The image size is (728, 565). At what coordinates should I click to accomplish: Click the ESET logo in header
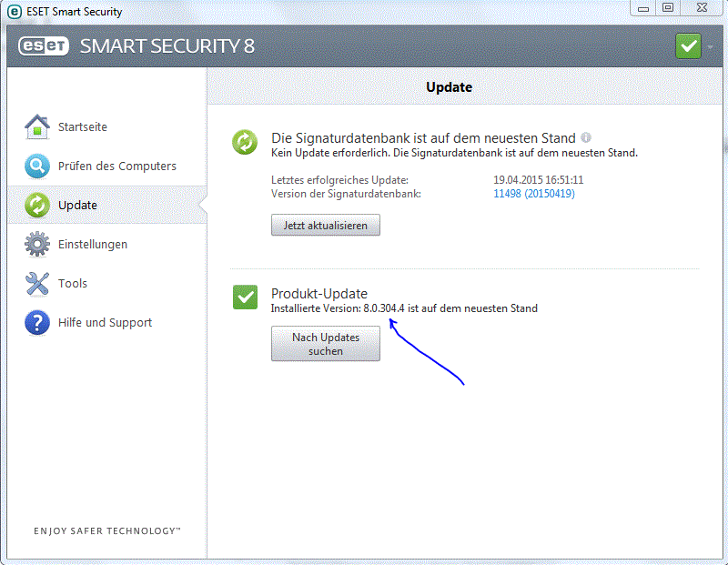(45, 45)
